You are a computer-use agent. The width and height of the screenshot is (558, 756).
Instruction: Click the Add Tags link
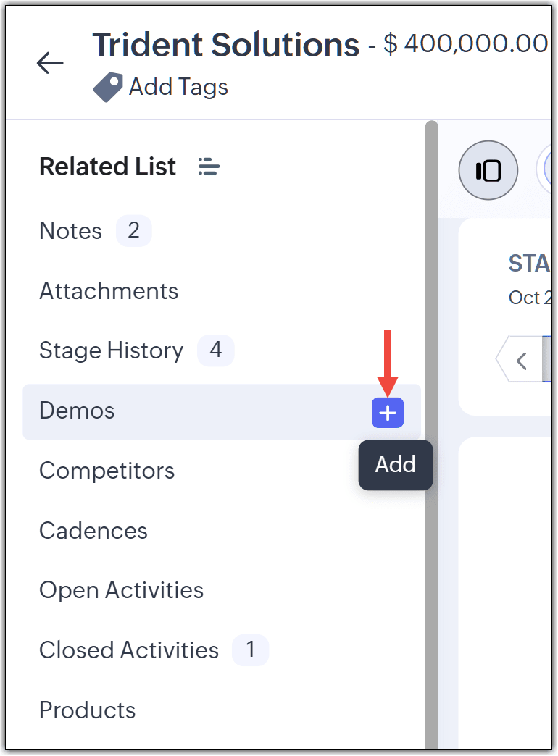[178, 88]
